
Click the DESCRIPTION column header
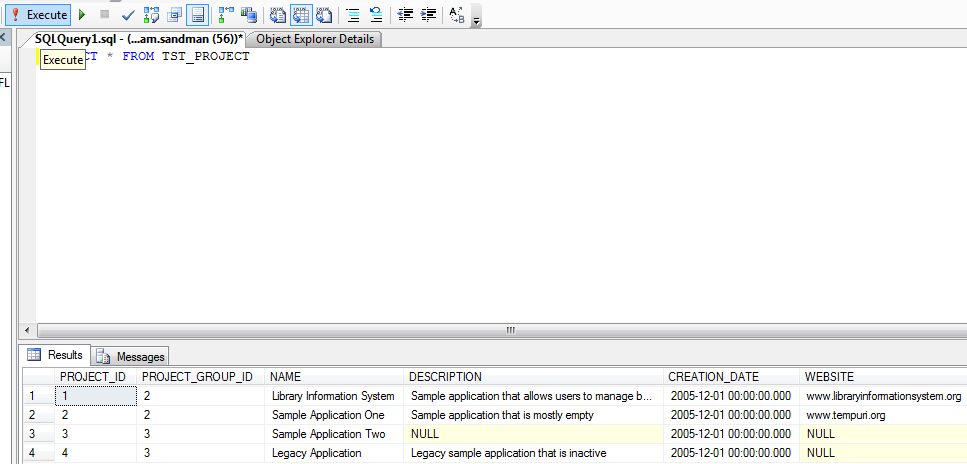click(x=446, y=377)
